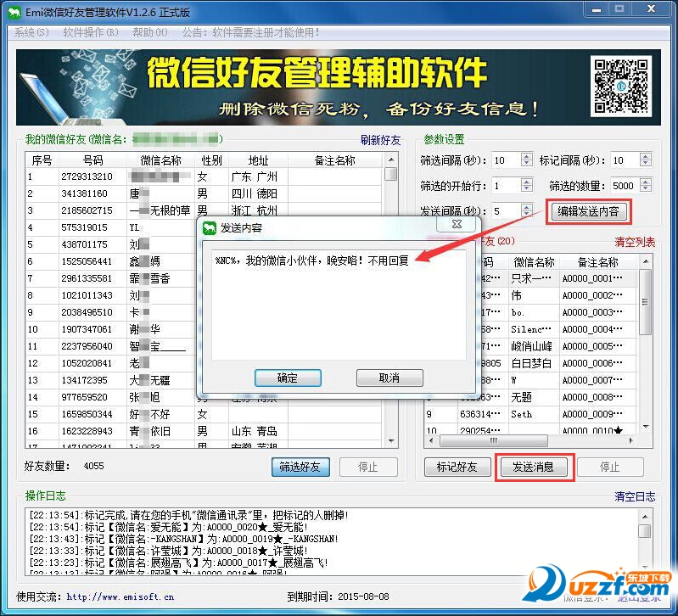Select marked friend A0000_0001 row
The height and width of the screenshot is (616, 678).
tap(558, 278)
